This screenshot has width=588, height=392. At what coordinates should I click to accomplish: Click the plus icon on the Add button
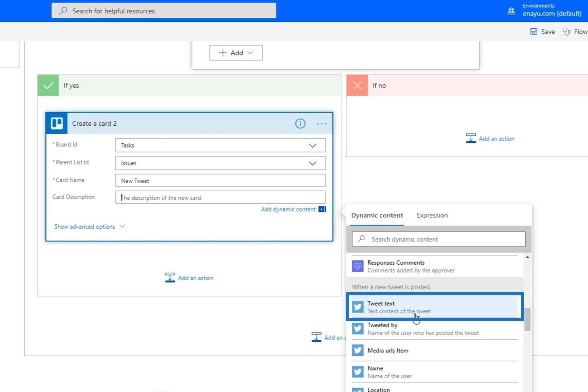point(223,53)
